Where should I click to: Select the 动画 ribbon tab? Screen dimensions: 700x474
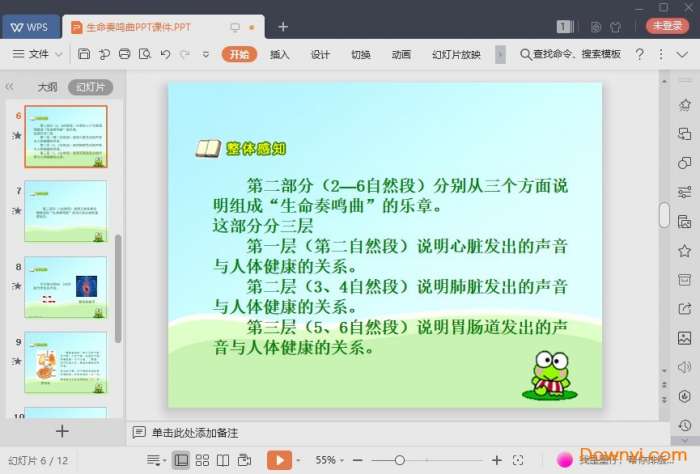[401, 54]
